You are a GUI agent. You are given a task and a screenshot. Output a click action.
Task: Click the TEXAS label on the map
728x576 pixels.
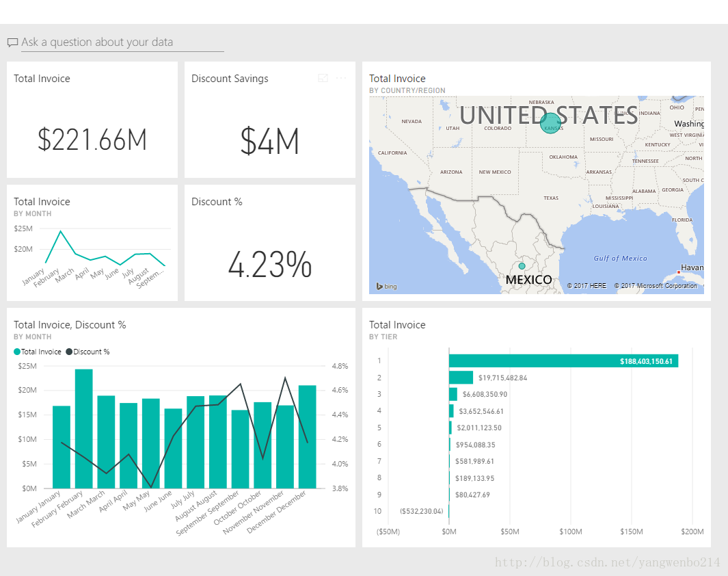click(x=551, y=198)
